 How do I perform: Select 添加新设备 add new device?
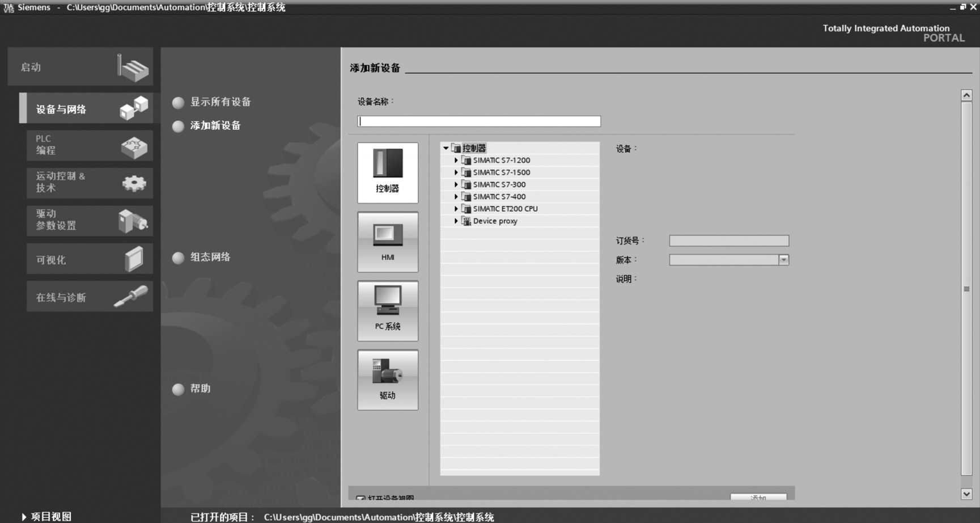tap(207, 125)
